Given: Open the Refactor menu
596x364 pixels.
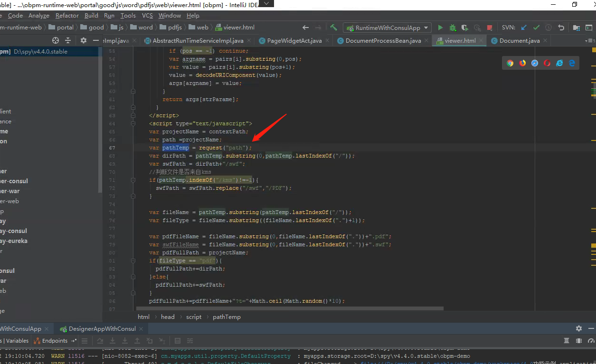Looking at the screenshot, I should [x=67, y=16].
